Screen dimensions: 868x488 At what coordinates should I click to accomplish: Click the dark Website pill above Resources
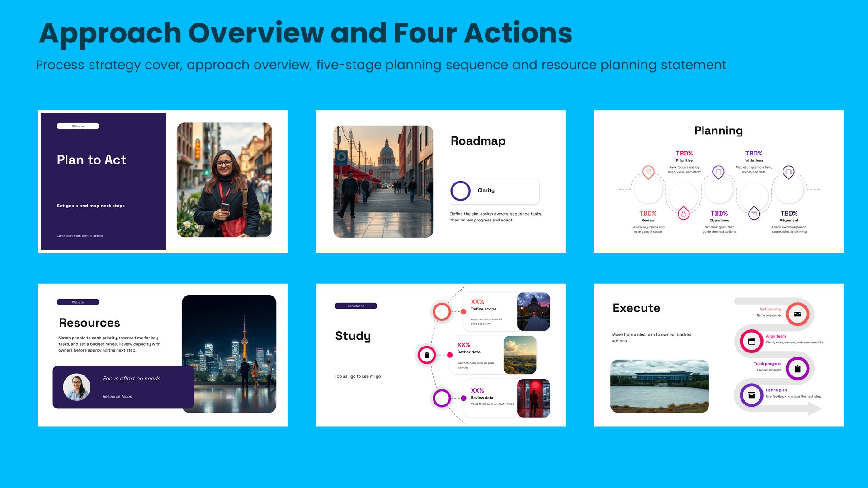pyautogui.click(x=78, y=302)
